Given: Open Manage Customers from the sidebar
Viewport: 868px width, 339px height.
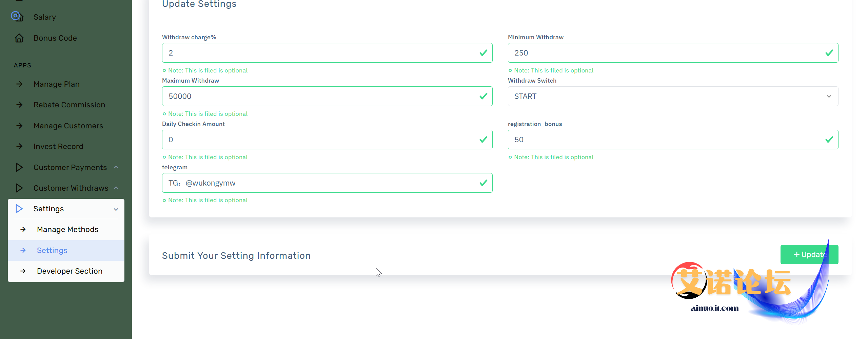Looking at the screenshot, I should coord(68,126).
